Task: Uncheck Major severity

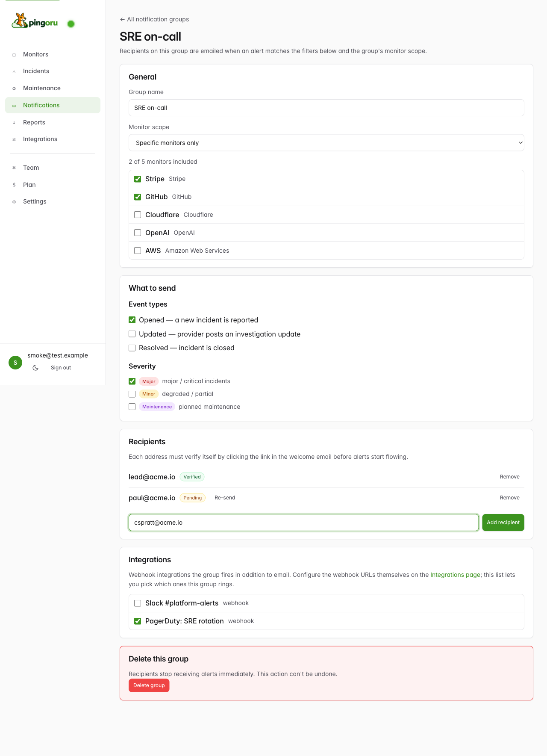Action: coord(132,381)
